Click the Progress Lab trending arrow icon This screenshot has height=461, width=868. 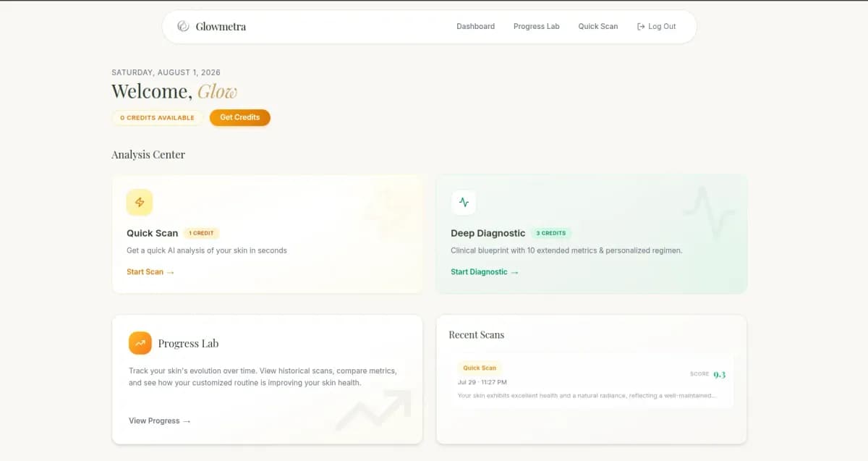140,343
